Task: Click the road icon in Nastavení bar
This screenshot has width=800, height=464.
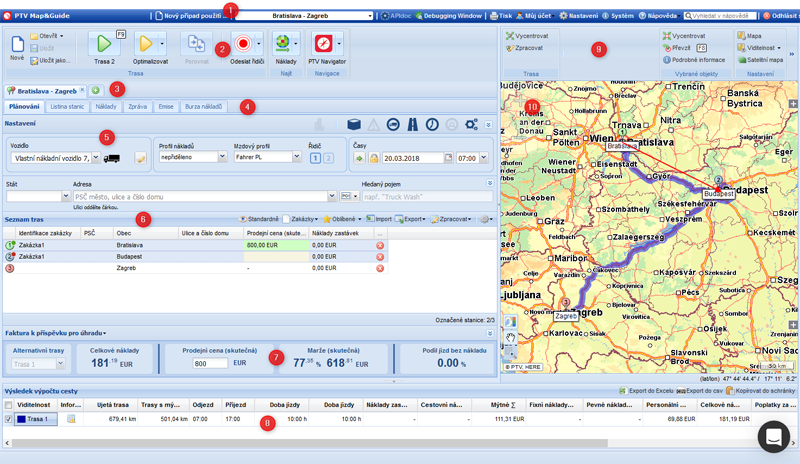Action: click(413, 125)
